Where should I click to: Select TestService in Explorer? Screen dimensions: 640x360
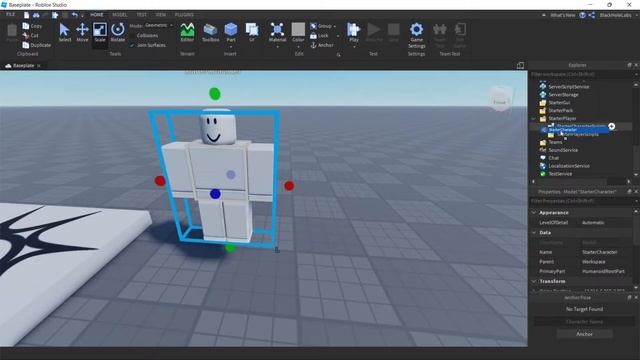click(x=560, y=174)
